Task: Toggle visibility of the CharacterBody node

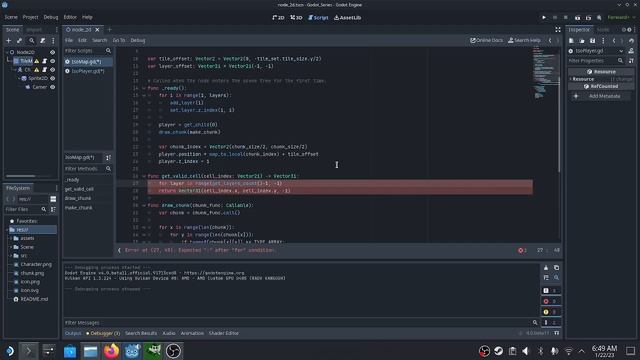Action: [52, 70]
